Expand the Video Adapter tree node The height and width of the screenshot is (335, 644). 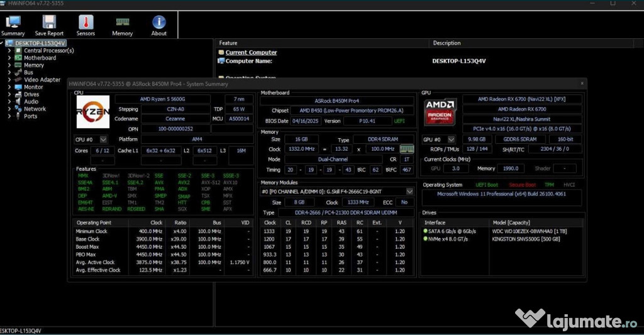pos(9,80)
